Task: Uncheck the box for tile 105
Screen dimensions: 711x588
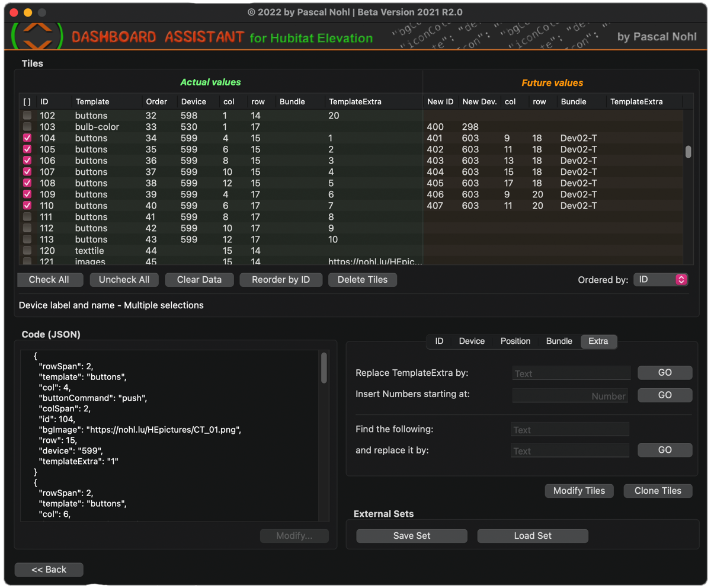Action: [x=27, y=149]
